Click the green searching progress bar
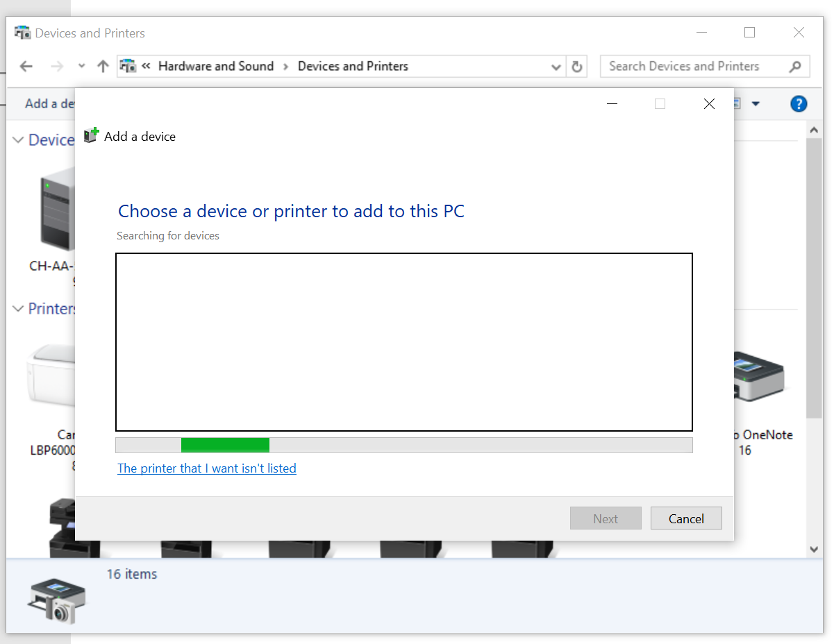Viewport: 834px width, 644px height. pyautogui.click(x=225, y=445)
